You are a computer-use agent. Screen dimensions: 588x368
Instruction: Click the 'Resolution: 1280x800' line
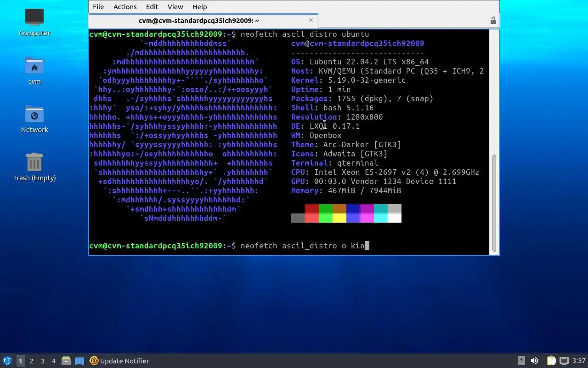(x=337, y=117)
